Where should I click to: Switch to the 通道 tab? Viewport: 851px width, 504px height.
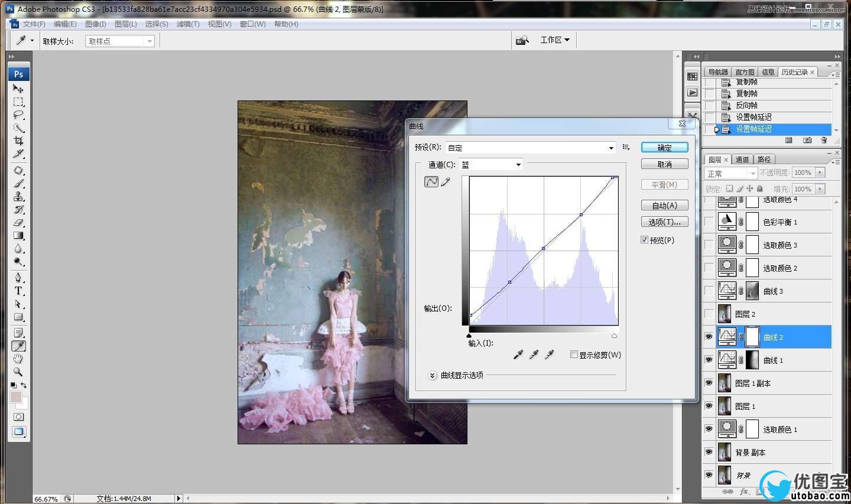pyautogui.click(x=742, y=160)
